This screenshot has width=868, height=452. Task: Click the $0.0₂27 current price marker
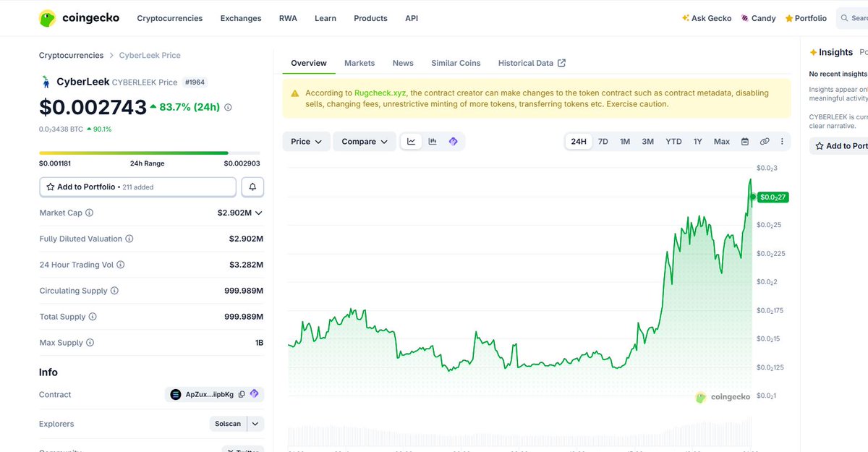coord(773,197)
